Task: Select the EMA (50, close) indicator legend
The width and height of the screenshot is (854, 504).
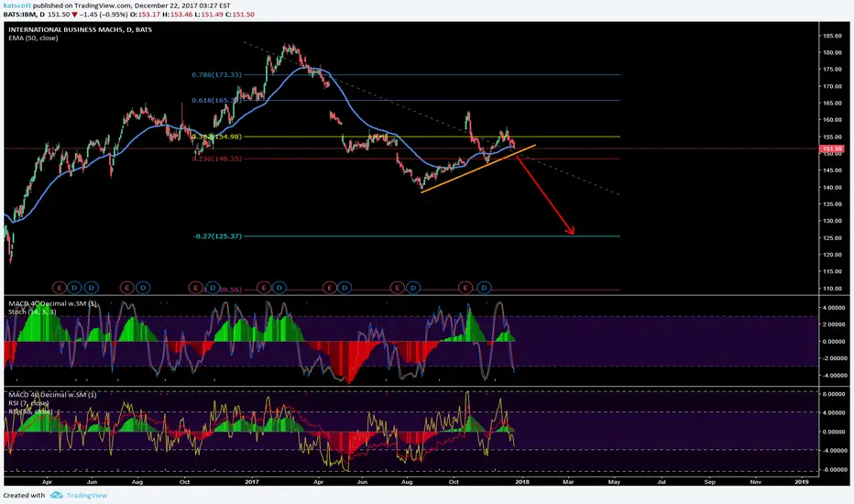Action: click(x=33, y=38)
